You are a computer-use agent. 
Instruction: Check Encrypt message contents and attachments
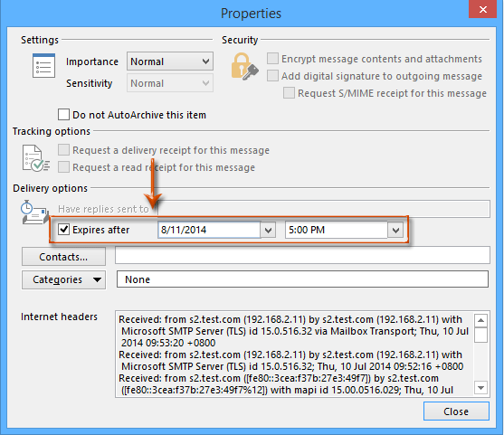click(x=272, y=59)
